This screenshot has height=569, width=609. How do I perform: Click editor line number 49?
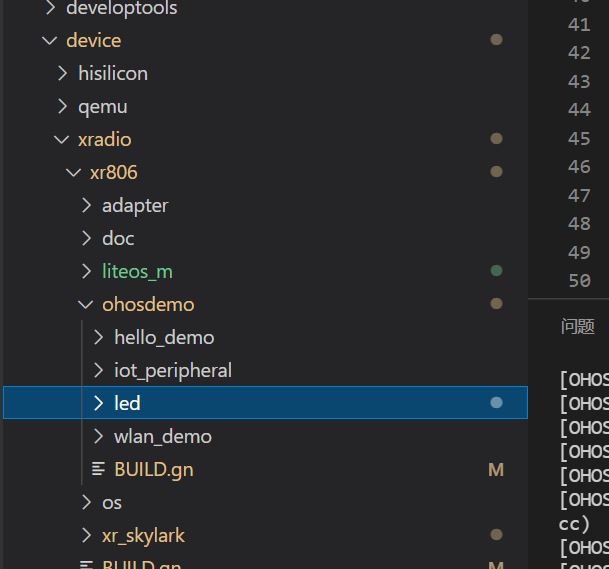pyautogui.click(x=579, y=252)
